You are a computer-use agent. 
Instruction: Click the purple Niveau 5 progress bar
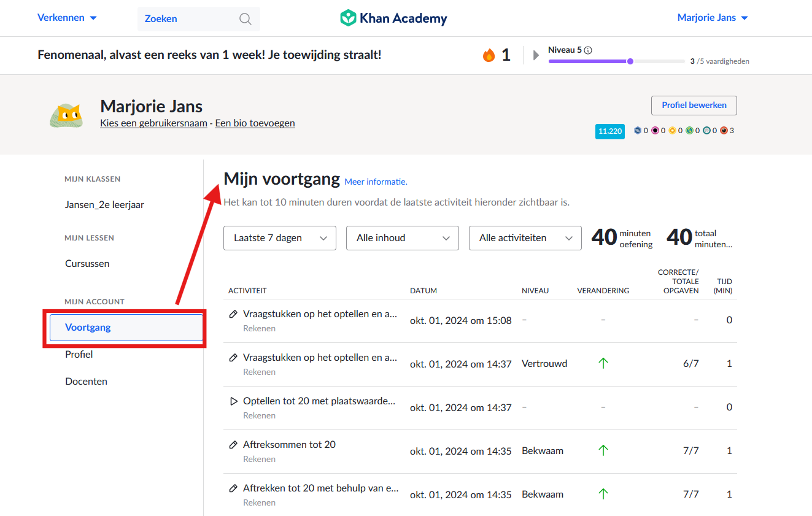[616, 61]
